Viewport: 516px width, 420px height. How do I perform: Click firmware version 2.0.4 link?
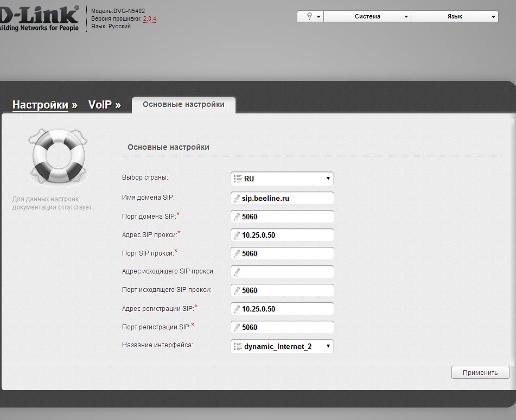(149, 18)
